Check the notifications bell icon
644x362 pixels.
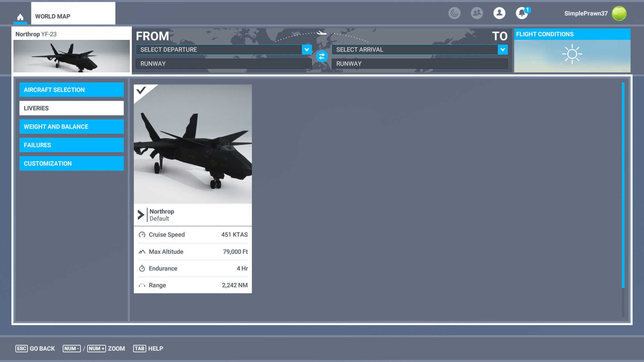point(522,13)
